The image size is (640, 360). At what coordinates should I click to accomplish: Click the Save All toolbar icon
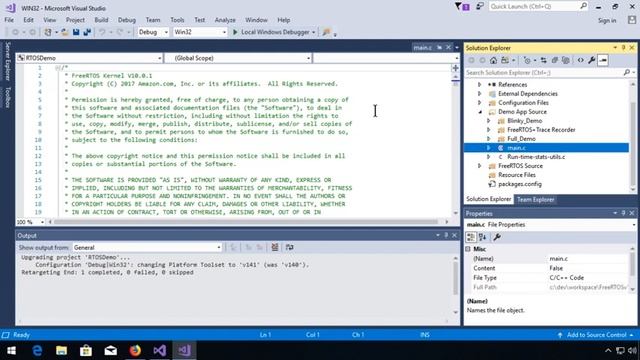coord(87,32)
